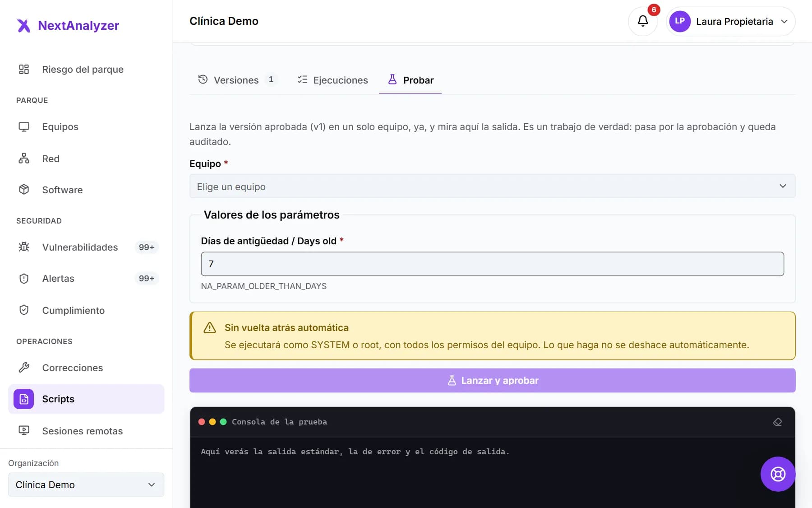The image size is (812, 508).
Task: Open the Correcciones wrench icon
Action: tap(24, 368)
